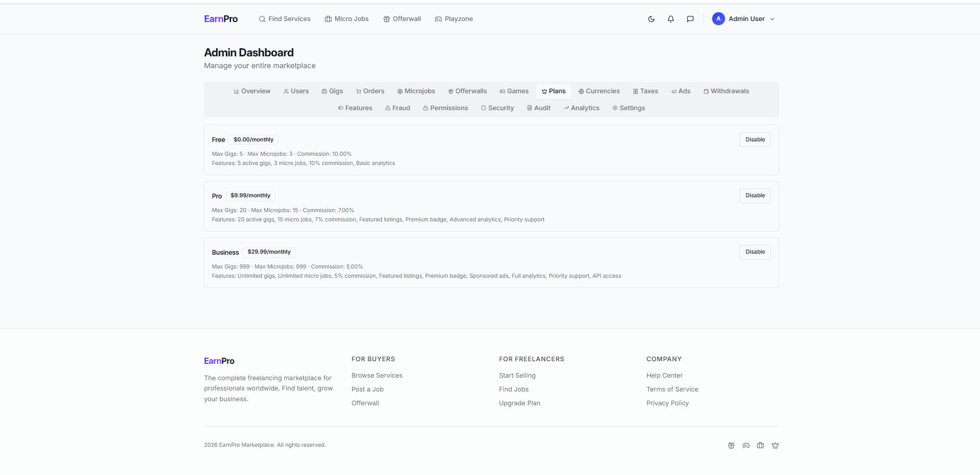Open messages using the chat bubble icon
This screenshot has width=980, height=475.
(x=690, y=19)
